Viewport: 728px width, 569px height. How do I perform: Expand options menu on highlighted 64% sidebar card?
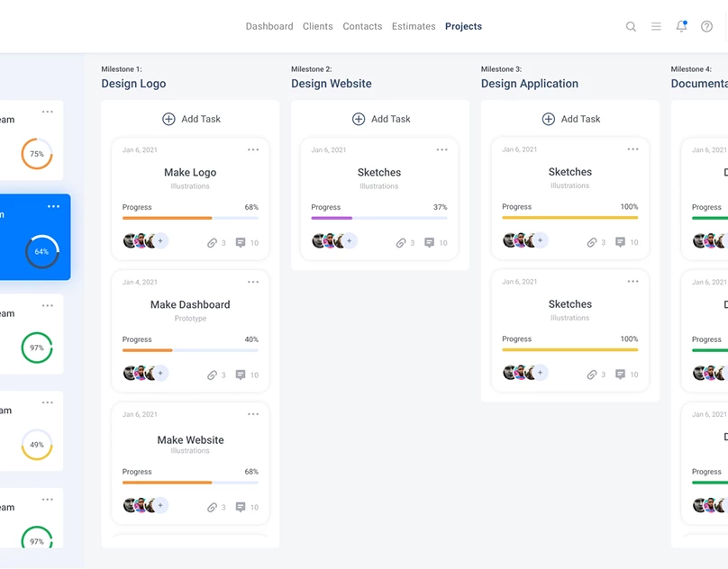point(53,207)
